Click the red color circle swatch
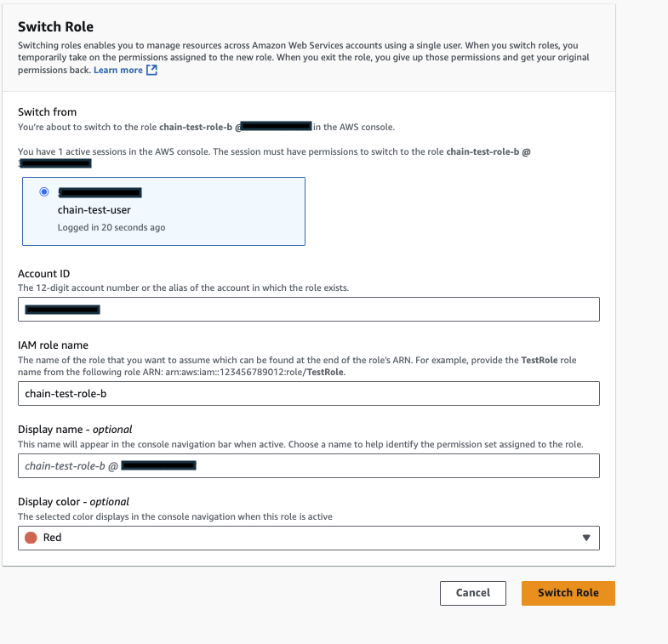This screenshot has width=668, height=644. click(31, 538)
